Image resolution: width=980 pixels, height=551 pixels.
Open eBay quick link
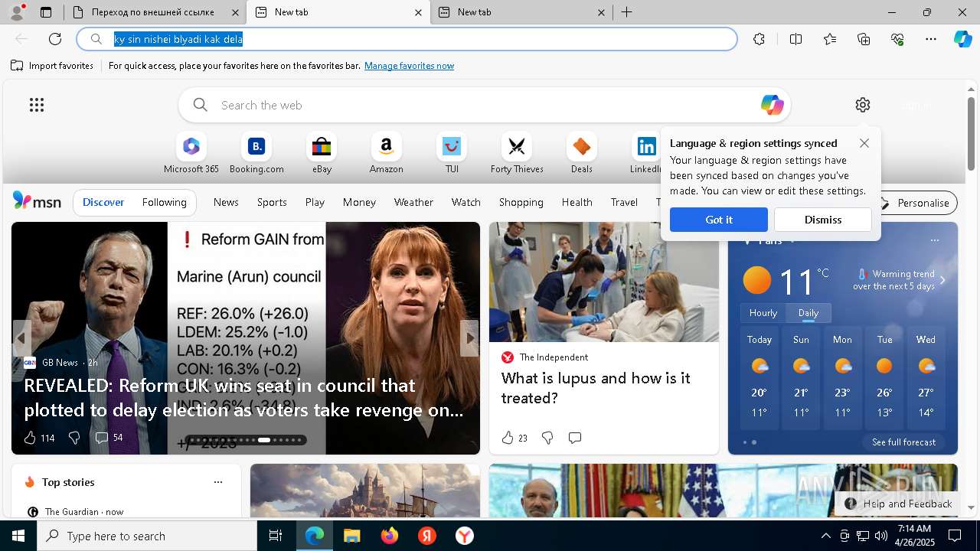click(x=322, y=153)
